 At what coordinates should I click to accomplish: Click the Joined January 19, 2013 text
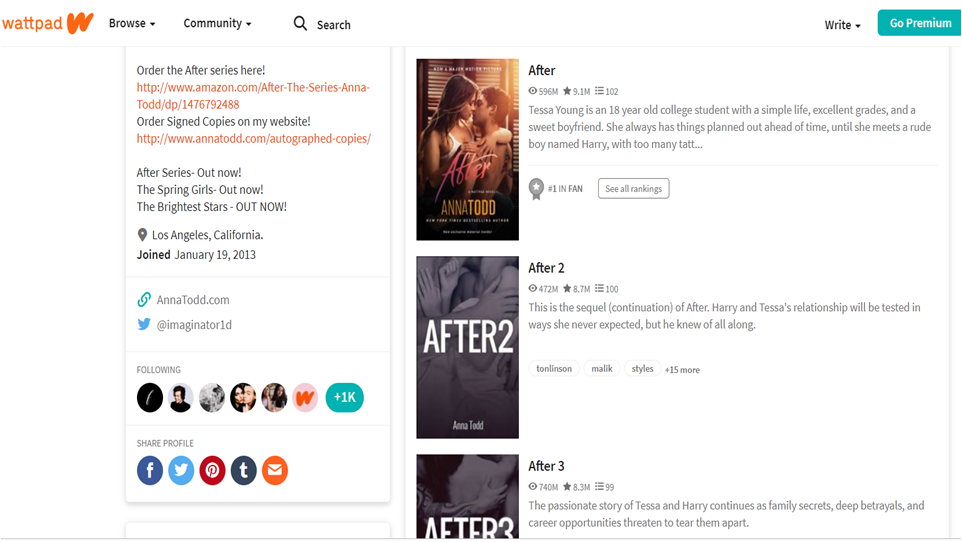pos(196,255)
